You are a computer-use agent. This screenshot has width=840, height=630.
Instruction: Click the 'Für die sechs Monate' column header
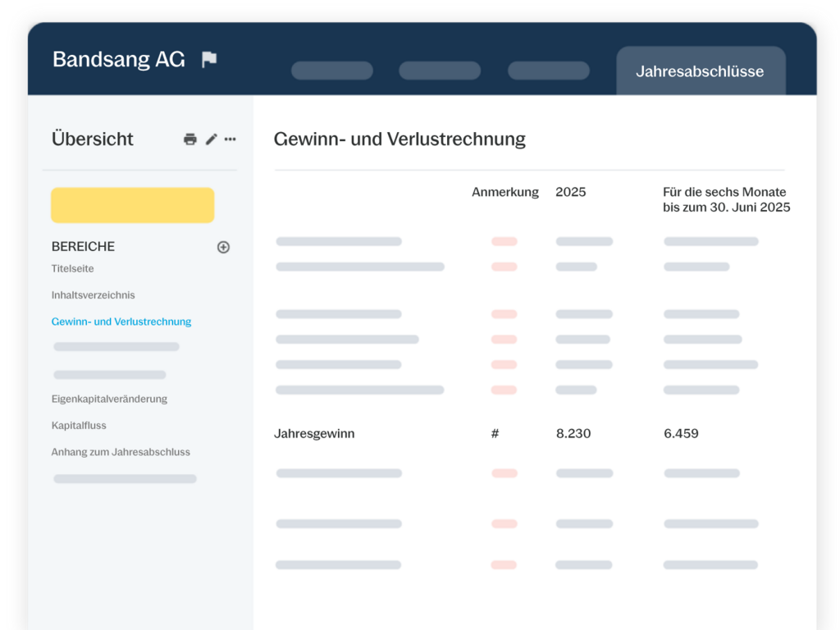click(727, 199)
